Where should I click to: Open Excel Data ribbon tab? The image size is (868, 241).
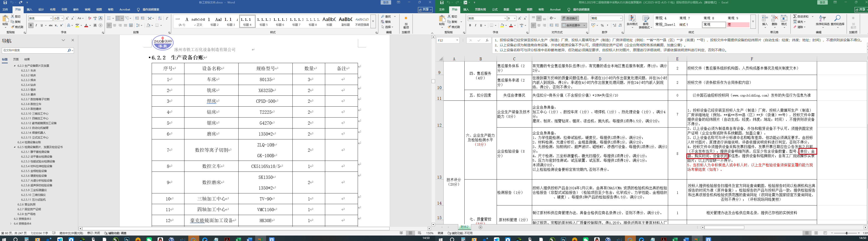(x=506, y=9)
